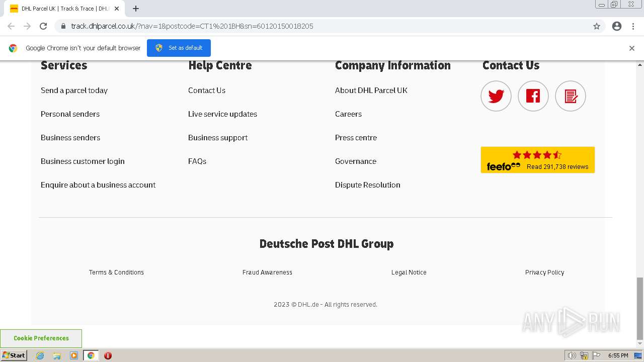
Task: Open Dispute Resolution link
Action: (x=368, y=185)
